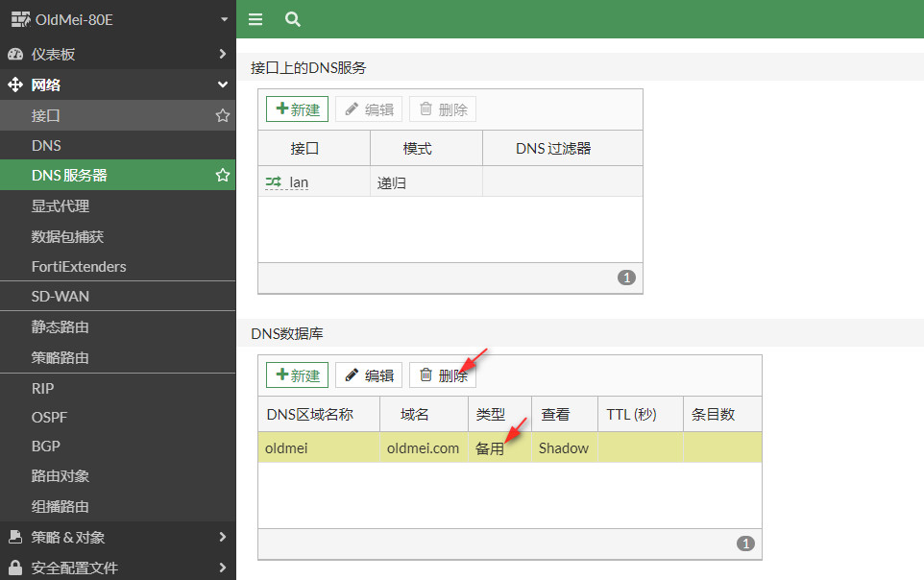Click the FortiGate device icon beside OldMei-80E
Screen dimensions: 924x580
(20, 19)
